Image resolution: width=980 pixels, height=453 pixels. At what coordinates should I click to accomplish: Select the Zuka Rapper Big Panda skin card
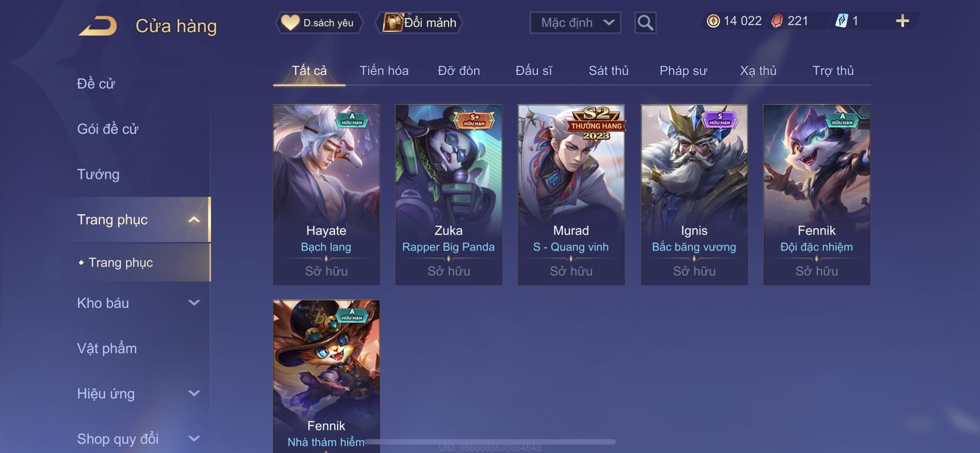pos(448,195)
